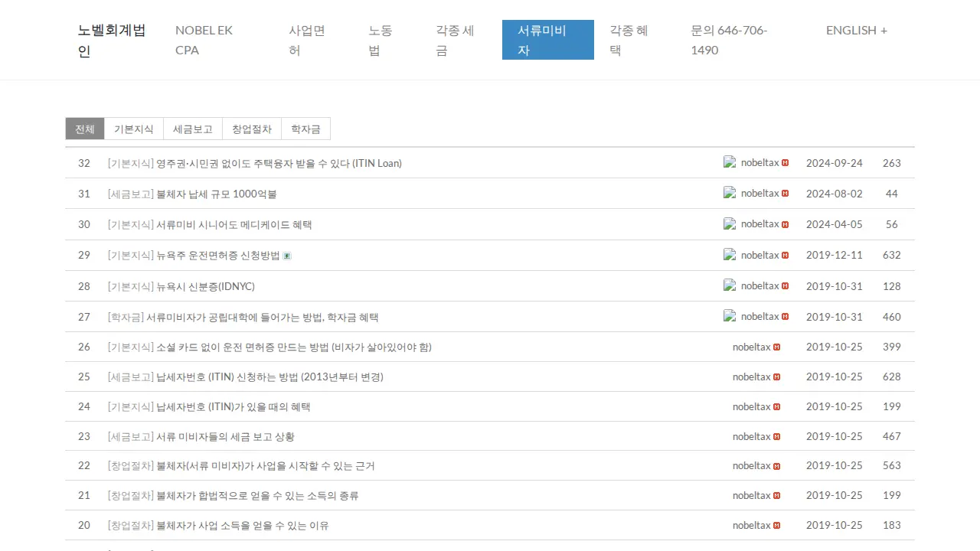The width and height of the screenshot is (980, 551).
Task: Expand the ENGLISH + language menu
Action: [x=857, y=31]
